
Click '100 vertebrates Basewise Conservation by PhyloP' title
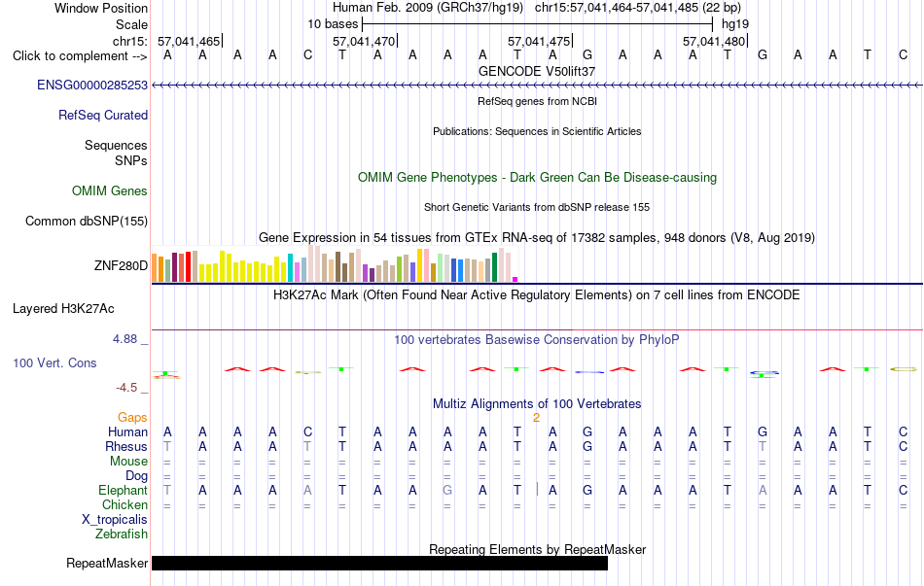(x=537, y=340)
